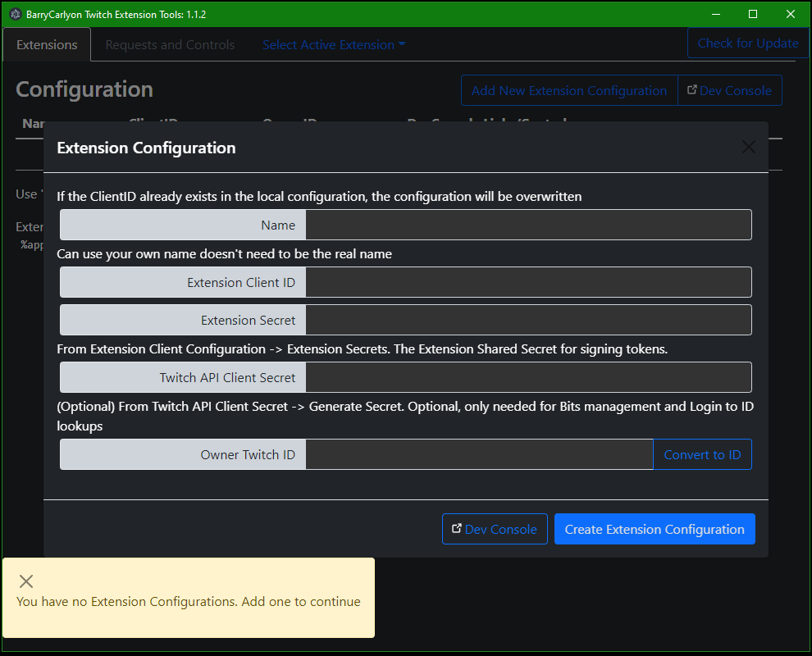This screenshot has height=656, width=812.
Task: Minimize the application window
Action: [x=716, y=14]
